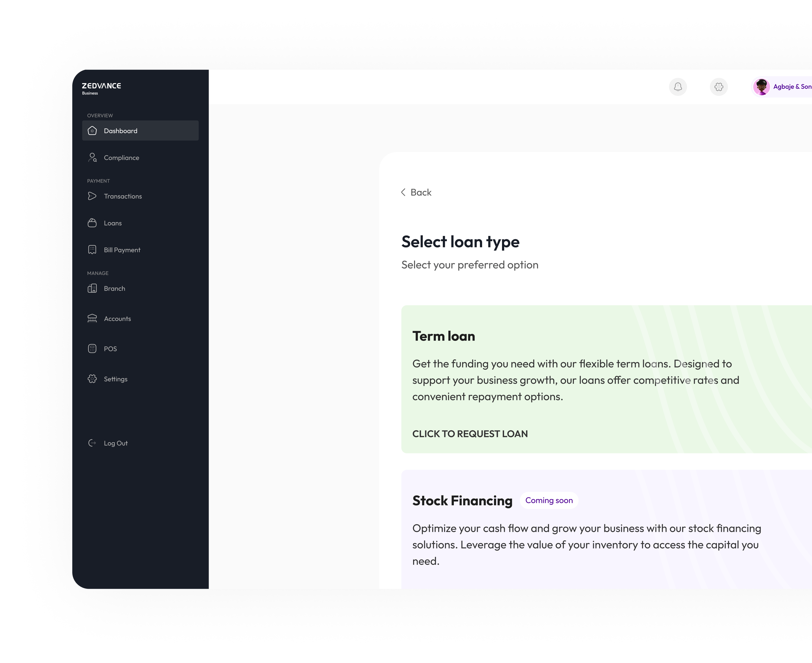Viewport: 812px width, 663px height.
Task: Click CLICK TO REQUEST LOAN text
Action: tap(470, 434)
